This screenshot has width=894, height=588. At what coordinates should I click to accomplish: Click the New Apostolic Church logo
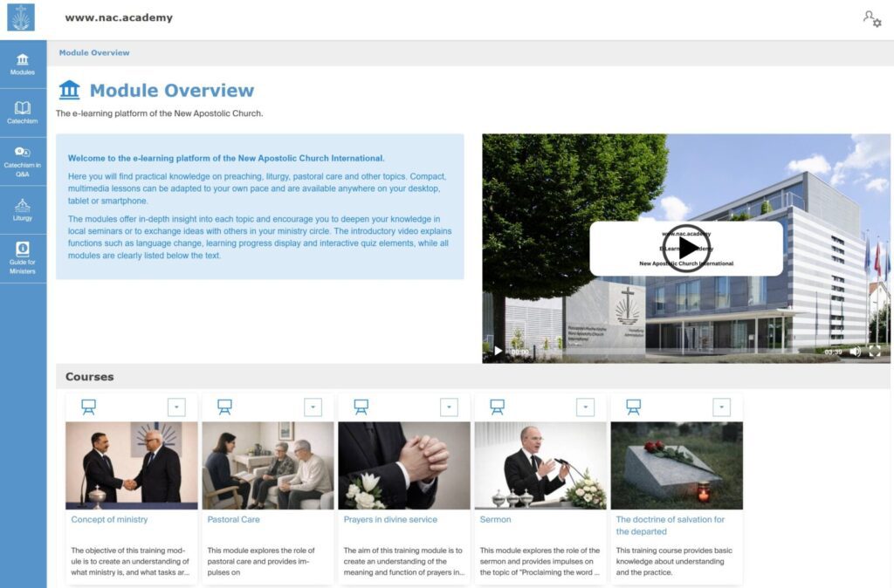[21, 17]
